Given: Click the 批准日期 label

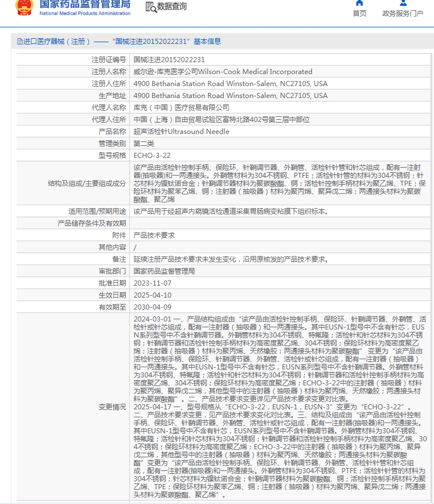Looking at the screenshot, I should [112, 283].
